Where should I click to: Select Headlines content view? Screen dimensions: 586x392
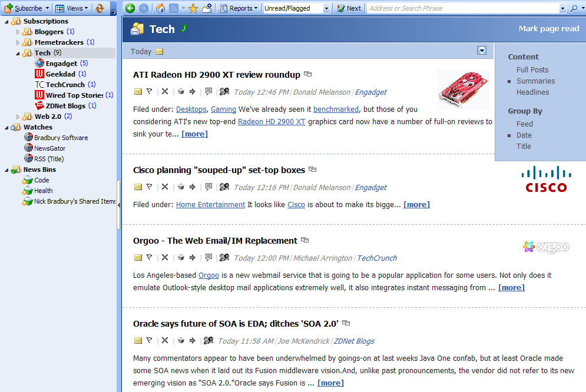pos(532,92)
